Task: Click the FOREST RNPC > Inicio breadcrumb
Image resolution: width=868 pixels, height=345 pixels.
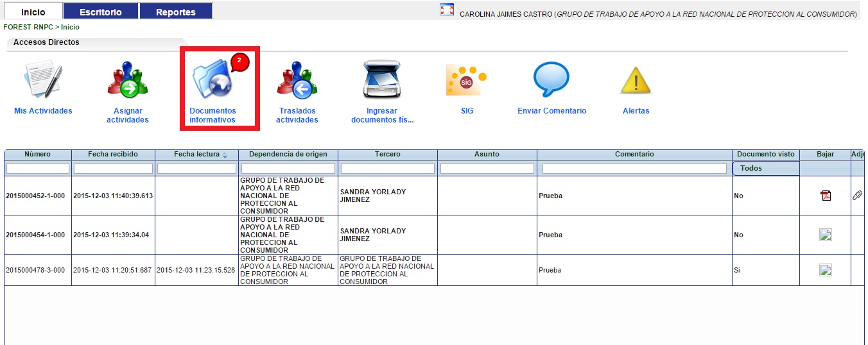Action: pyautogui.click(x=42, y=28)
